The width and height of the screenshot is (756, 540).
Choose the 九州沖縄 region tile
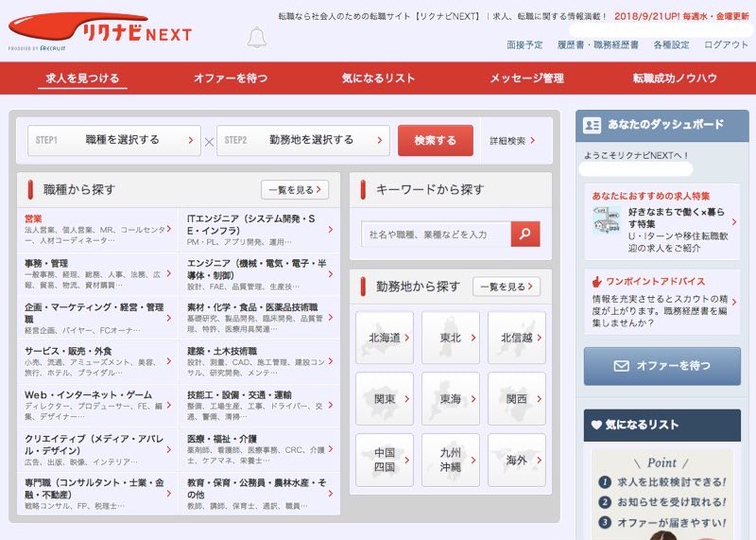[x=451, y=460]
